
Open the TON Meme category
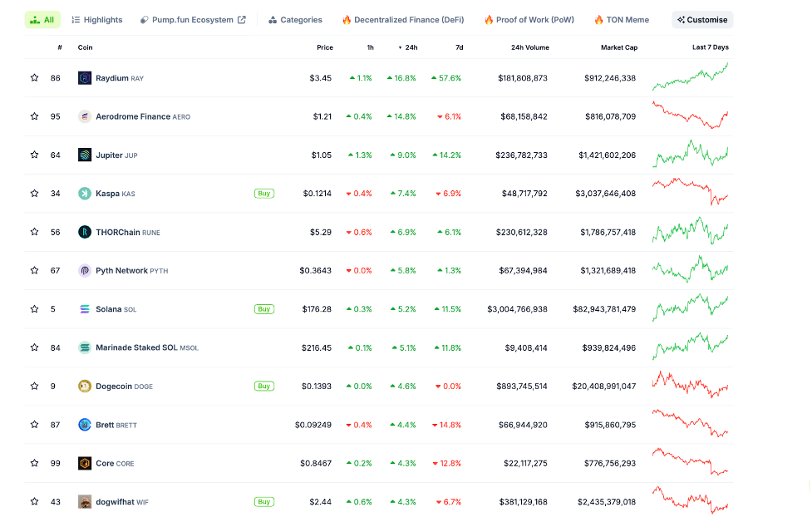(622, 20)
